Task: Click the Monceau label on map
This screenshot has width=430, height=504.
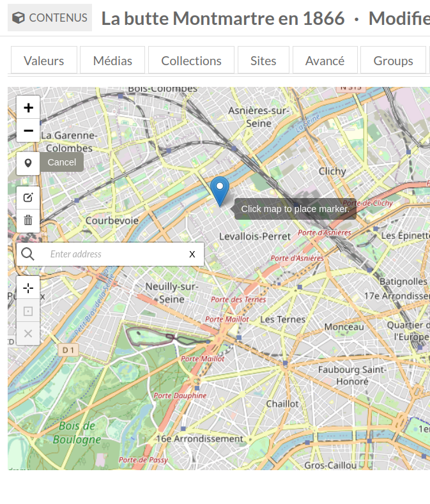Action: point(344,327)
